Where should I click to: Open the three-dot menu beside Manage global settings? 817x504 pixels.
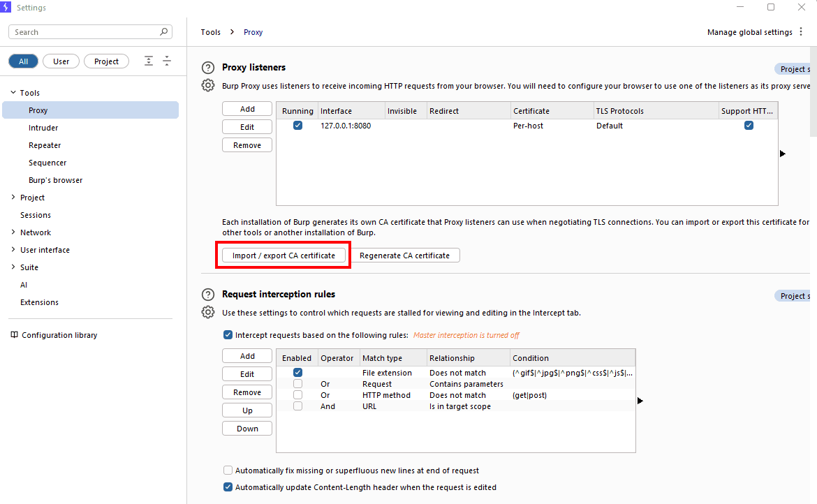point(801,31)
